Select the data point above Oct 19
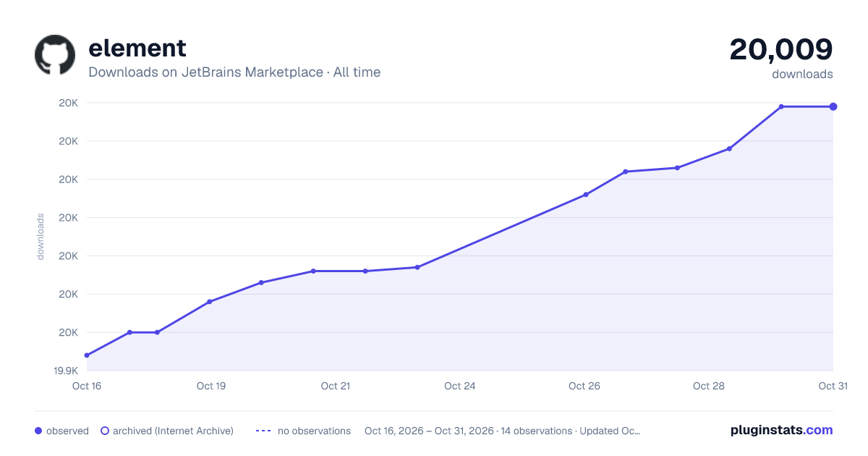This screenshot has width=868, height=456. click(209, 302)
